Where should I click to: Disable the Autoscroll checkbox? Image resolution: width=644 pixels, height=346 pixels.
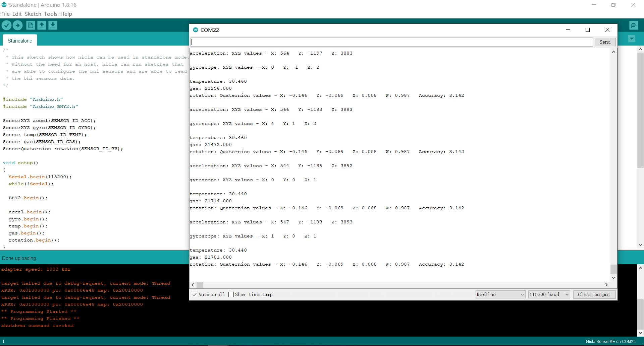195,294
